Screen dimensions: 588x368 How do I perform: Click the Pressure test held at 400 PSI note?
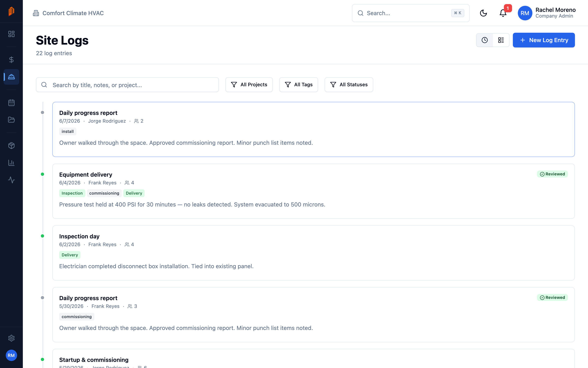(192, 204)
